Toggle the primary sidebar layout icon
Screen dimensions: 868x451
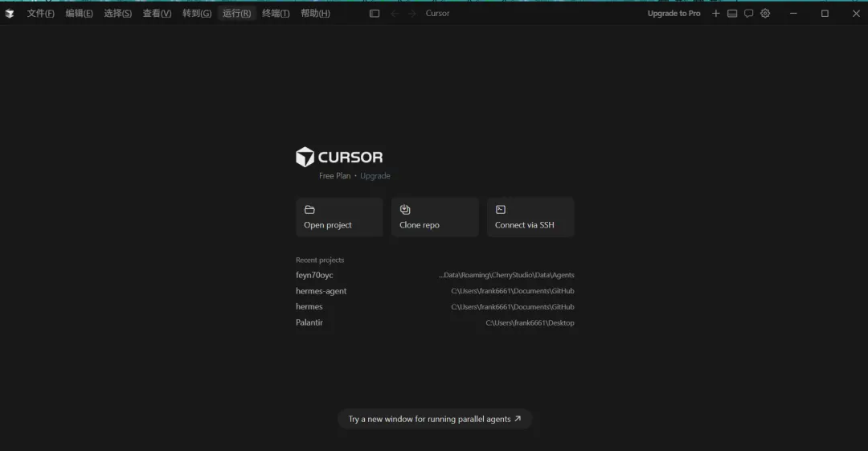(375, 14)
